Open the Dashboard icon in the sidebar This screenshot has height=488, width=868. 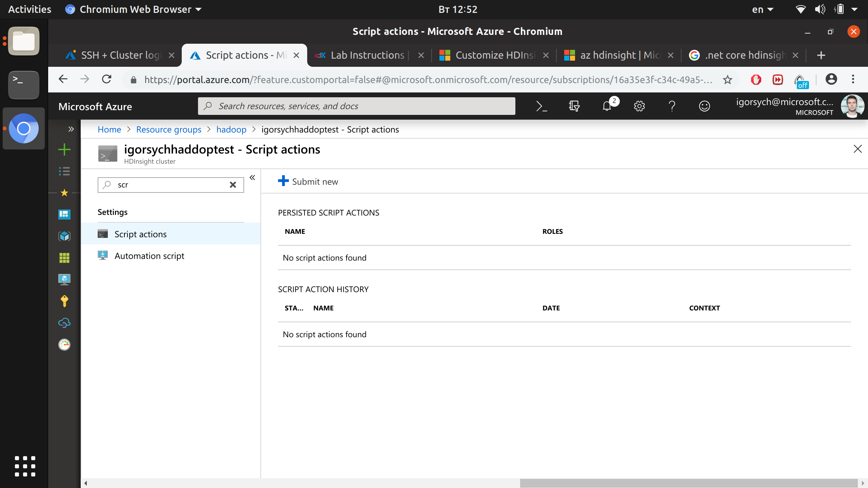[64, 214]
